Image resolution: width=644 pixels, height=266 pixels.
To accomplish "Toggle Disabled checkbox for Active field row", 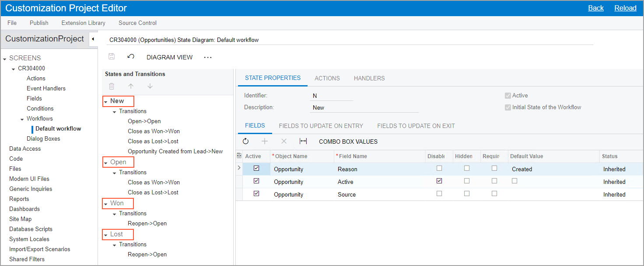I will click(439, 181).
